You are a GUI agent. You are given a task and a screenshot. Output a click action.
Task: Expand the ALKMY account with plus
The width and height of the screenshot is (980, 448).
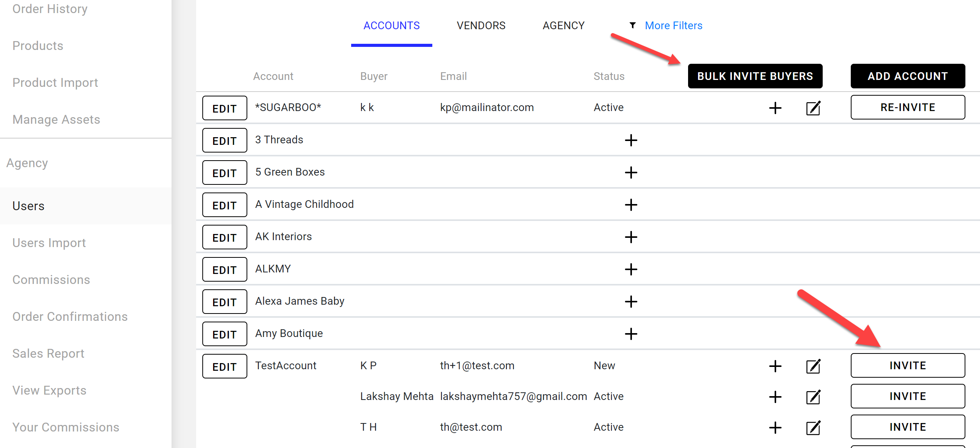631,269
